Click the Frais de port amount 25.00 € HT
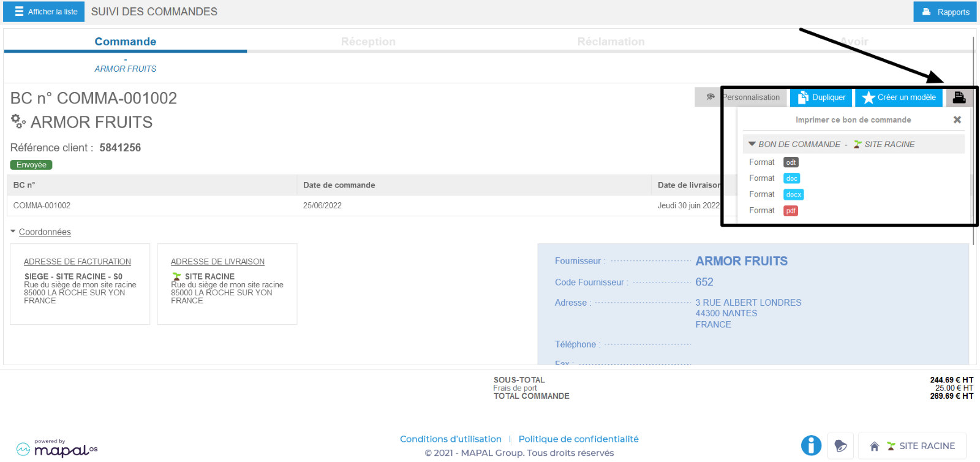This screenshot has width=980, height=462. (x=954, y=388)
